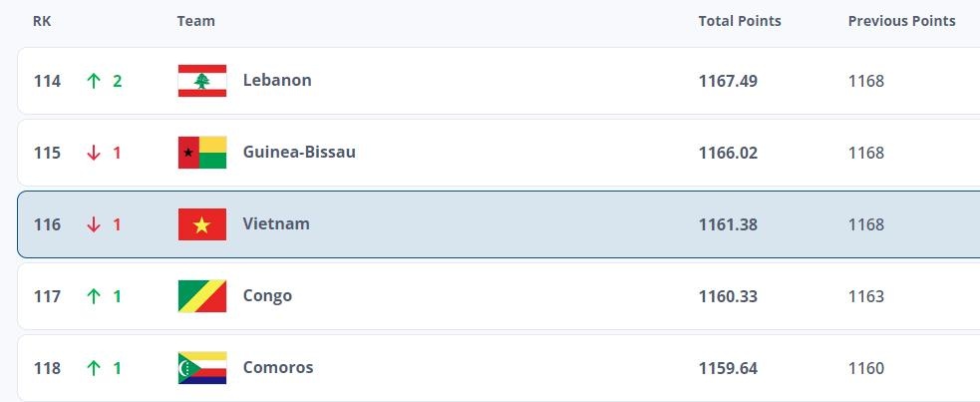Open the Guinea-Bissau team link
Screen dimensions: 980x402
pyautogui.click(x=299, y=152)
